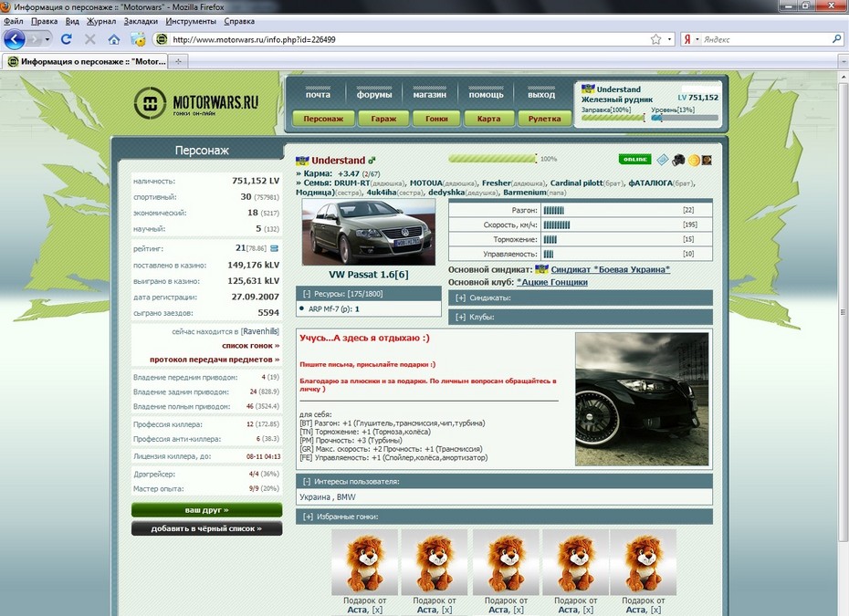This screenshot has height=616, width=849.
Task: Click the green 100% bar beside Understand
Action: [x=492, y=159]
